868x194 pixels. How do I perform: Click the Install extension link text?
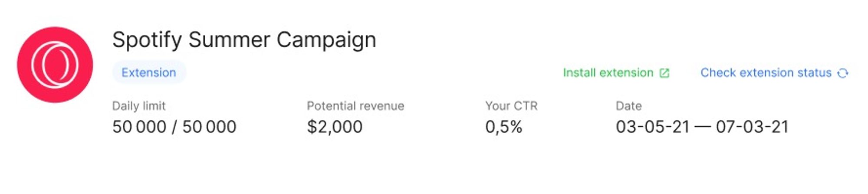coord(608,72)
